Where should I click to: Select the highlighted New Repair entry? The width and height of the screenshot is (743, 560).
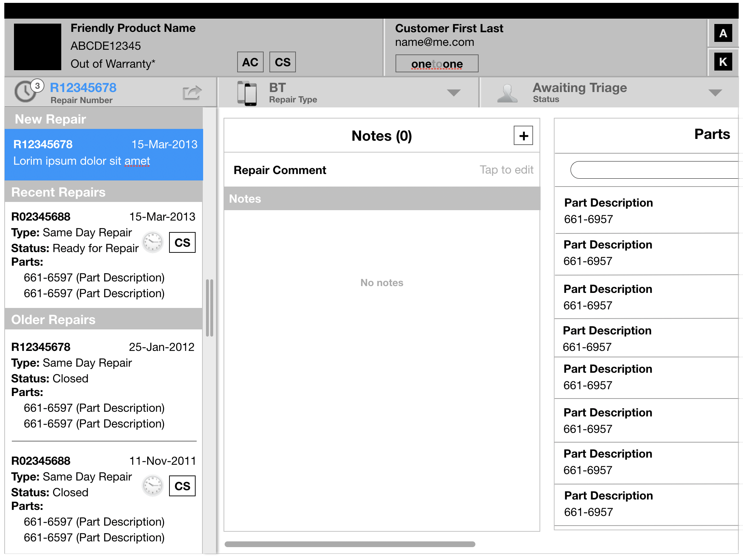coord(104,154)
